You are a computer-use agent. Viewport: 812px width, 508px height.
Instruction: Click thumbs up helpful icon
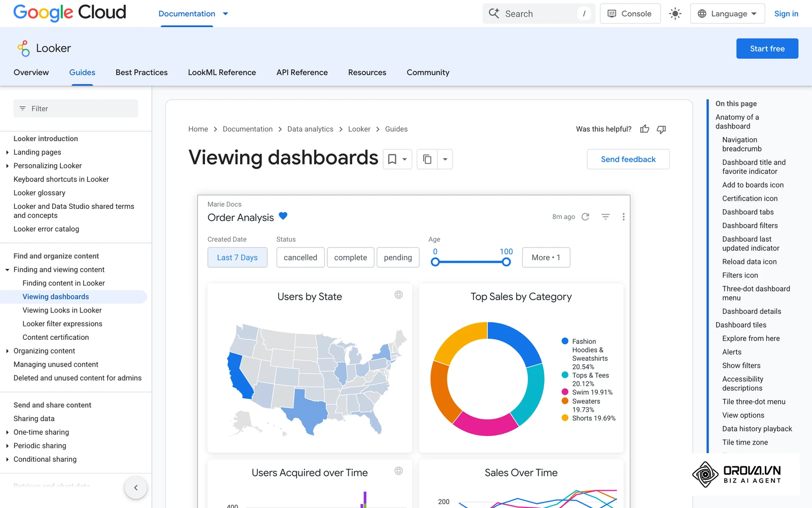click(x=645, y=129)
